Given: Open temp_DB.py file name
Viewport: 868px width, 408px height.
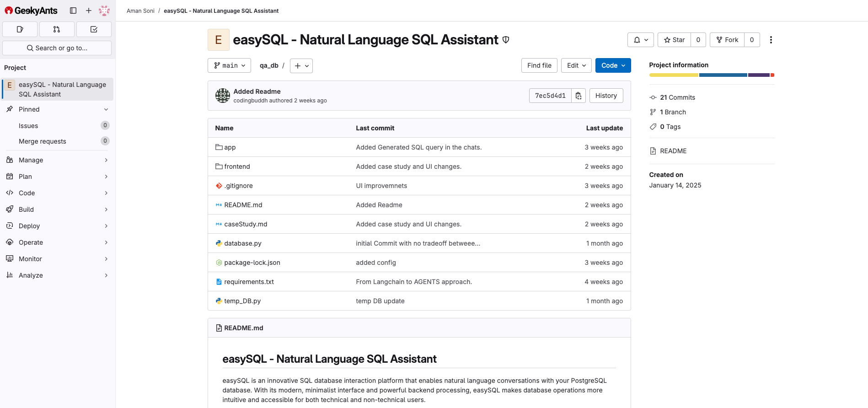Looking at the screenshot, I should click(242, 301).
